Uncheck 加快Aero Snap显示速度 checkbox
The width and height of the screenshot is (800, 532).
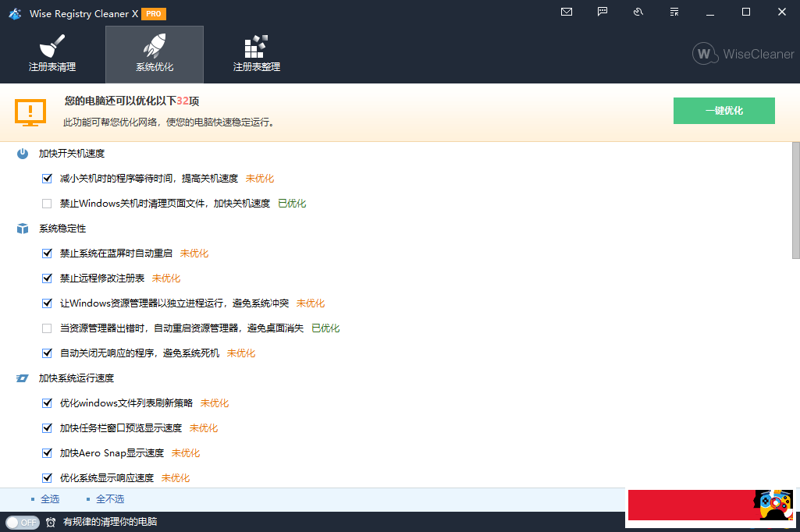point(47,453)
